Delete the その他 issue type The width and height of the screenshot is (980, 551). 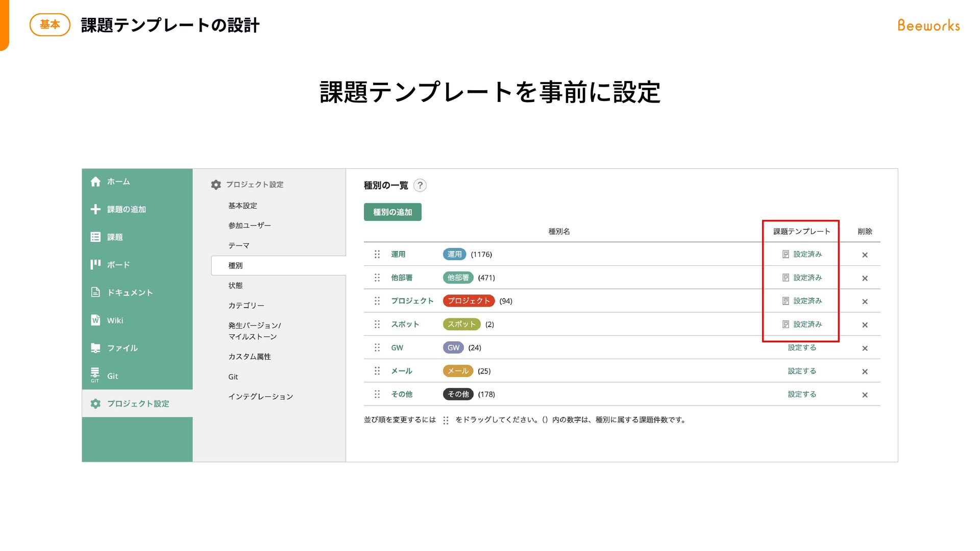pyautogui.click(x=865, y=395)
